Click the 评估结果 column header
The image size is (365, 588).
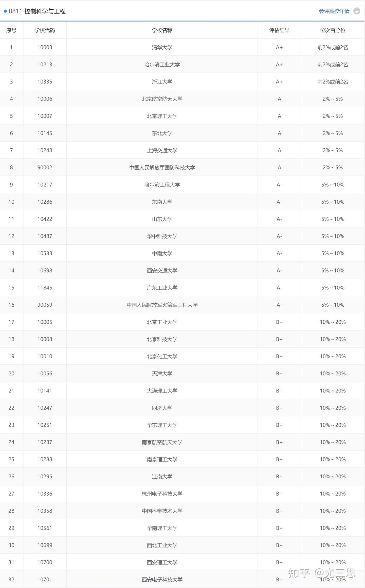[279, 30]
